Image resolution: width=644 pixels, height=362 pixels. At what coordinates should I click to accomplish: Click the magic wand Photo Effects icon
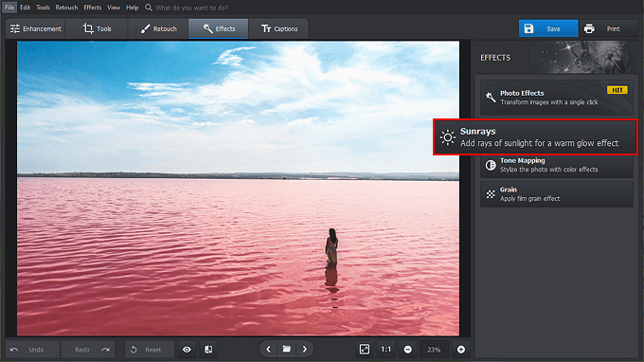(491, 97)
